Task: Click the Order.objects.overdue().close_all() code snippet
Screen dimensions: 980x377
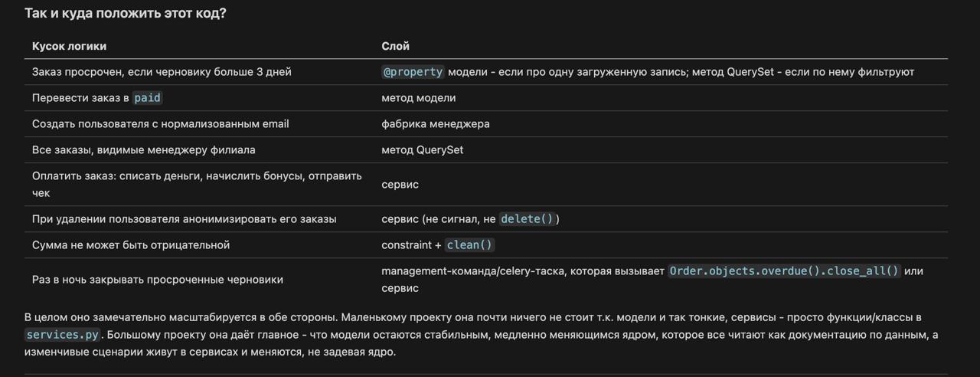Action: pos(784,270)
